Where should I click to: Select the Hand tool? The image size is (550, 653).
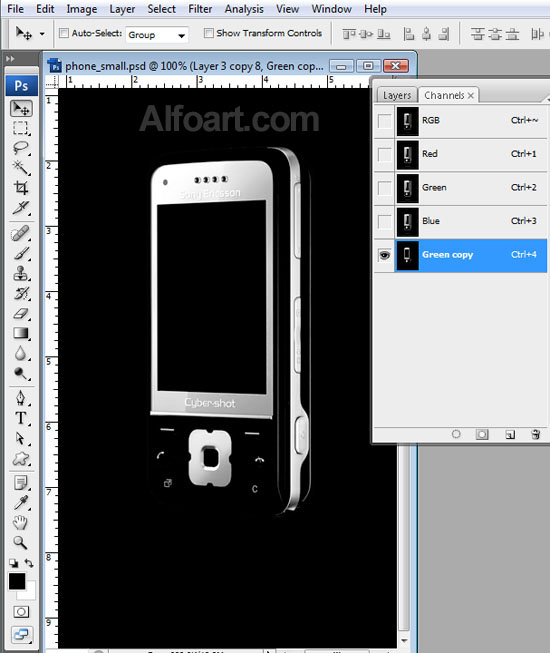(21, 523)
